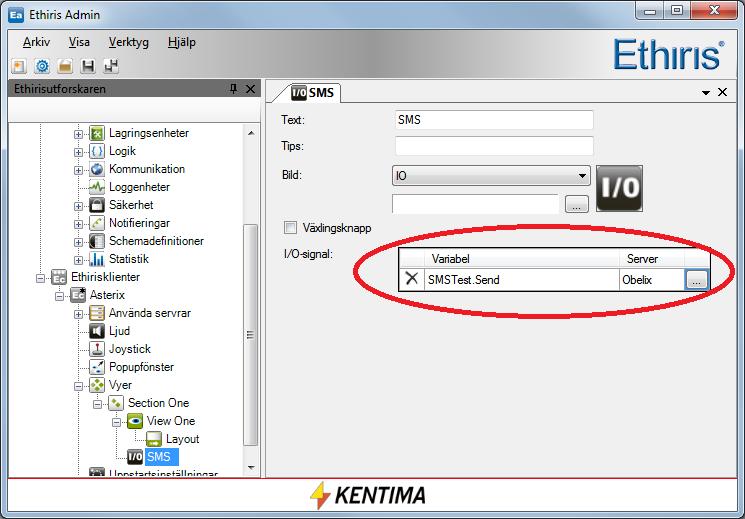Select the SMS document tab
745x519 pixels.
[x=312, y=93]
